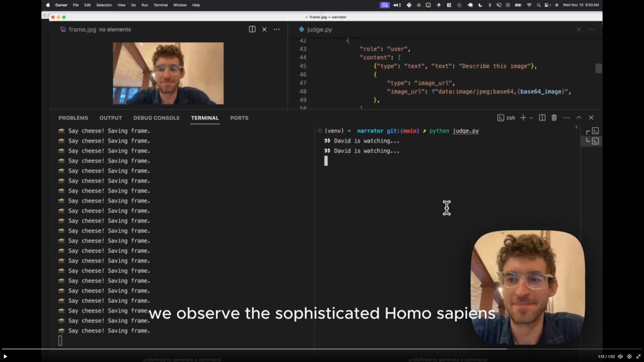Select the second terminal instance icon
Screen dimensions: 644x362
point(595,141)
